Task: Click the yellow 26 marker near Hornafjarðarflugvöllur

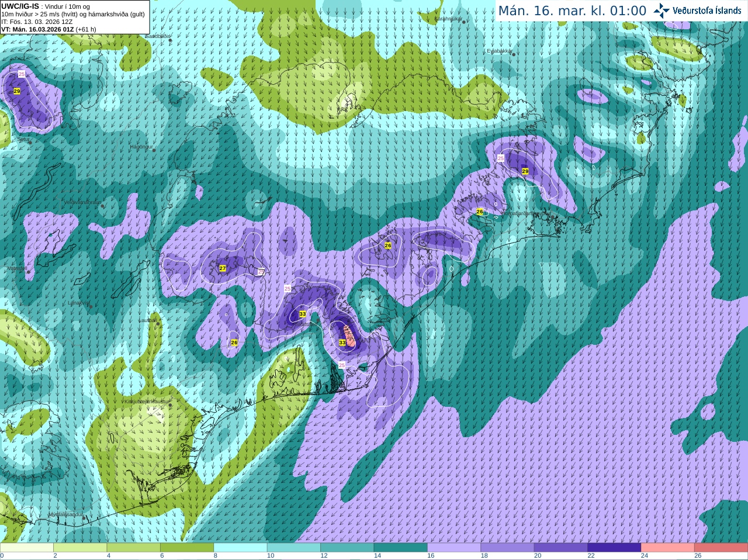Action: click(480, 212)
